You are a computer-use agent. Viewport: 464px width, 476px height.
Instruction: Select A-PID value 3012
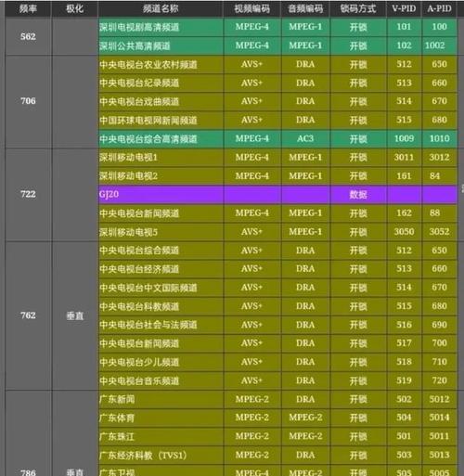click(x=439, y=157)
